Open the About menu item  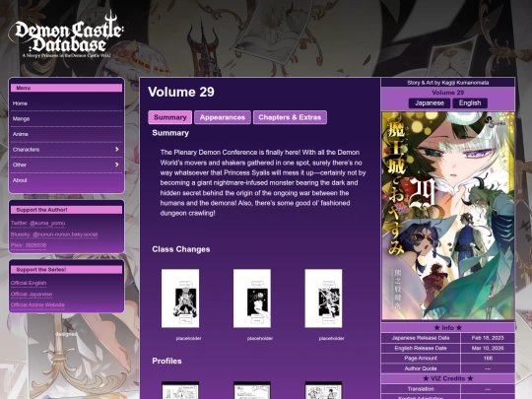(66, 180)
